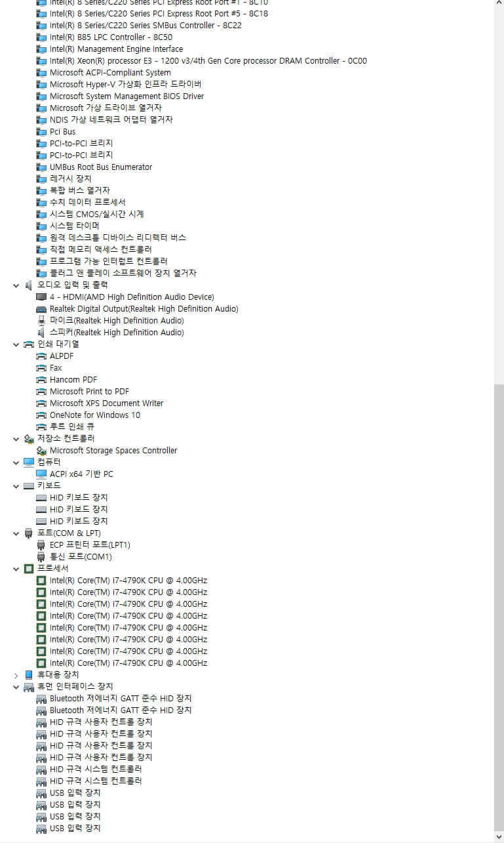The height and width of the screenshot is (843, 504).
Task: Select 원격 데스크톱 디바이스 리디렉터 버스
Action: [x=118, y=237]
